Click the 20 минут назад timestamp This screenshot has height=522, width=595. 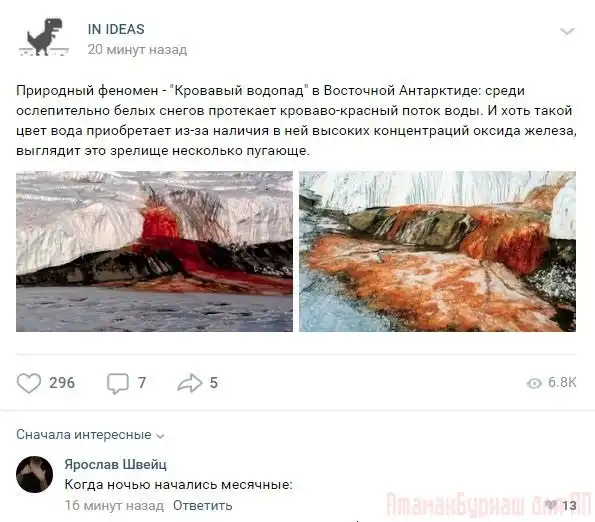[x=137, y=50]
